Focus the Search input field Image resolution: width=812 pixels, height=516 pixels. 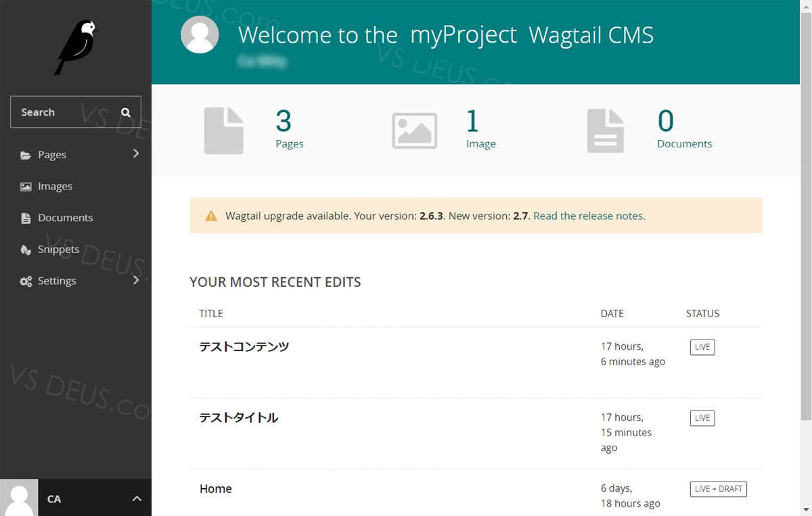click(76, 112)
